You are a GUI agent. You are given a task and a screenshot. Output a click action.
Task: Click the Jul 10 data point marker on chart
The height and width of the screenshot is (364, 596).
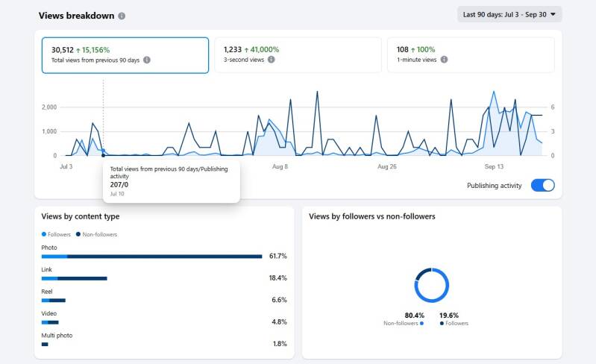click(x=103, y=155)
